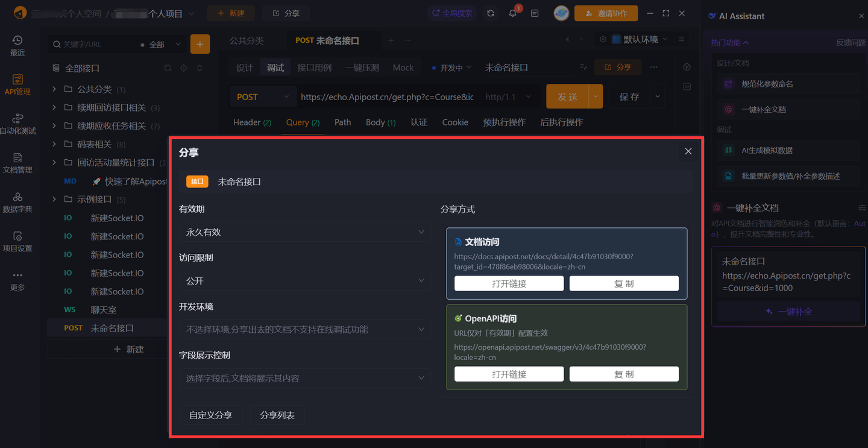868x448 pixels.
Task: Open 数据字典 in the left sidebar
Action: 17,203
